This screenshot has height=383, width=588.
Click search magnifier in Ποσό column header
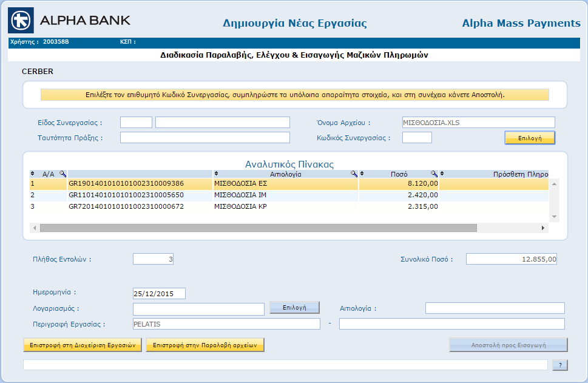[x=434, y=174]
